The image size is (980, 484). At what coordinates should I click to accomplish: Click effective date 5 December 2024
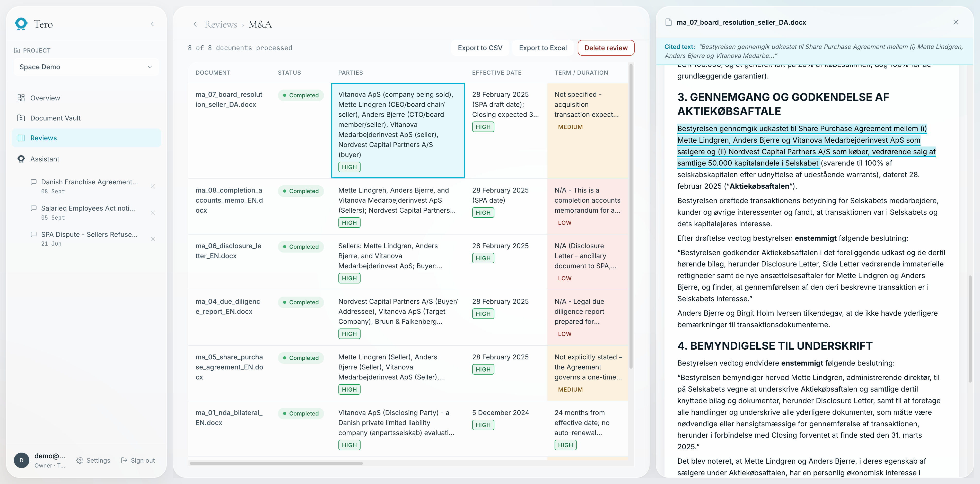[x=500, y=412]
